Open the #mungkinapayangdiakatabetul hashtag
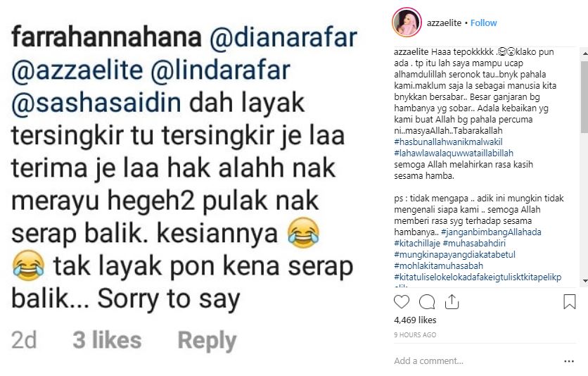Viewport: 588px width, 376px height. pos(454,254)
